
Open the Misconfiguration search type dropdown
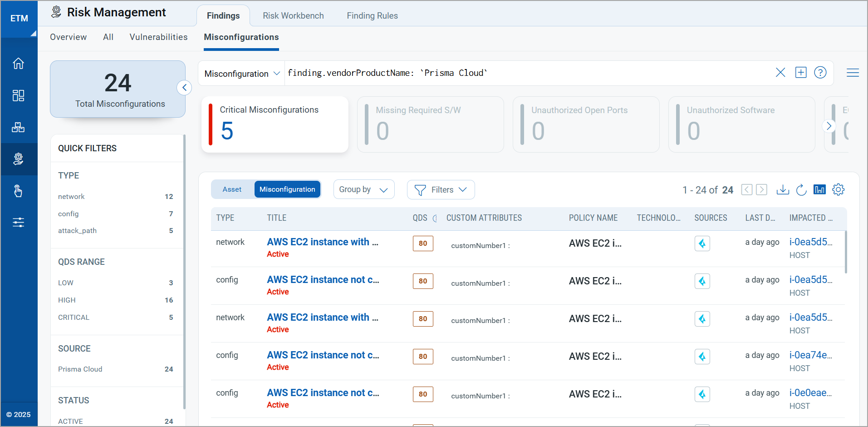coord(241,74)
